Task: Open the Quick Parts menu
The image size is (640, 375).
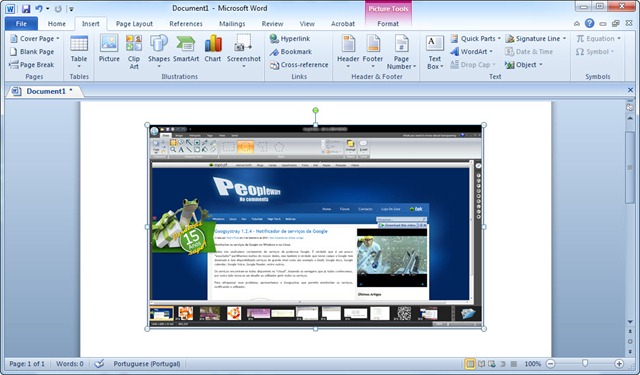Action: pyautogui.click(x=476, y=38)
